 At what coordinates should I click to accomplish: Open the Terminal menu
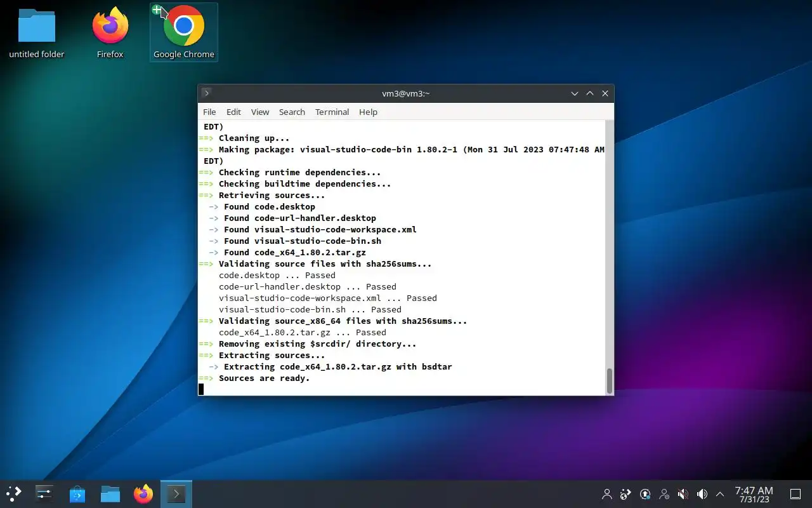tap(332, 112)
